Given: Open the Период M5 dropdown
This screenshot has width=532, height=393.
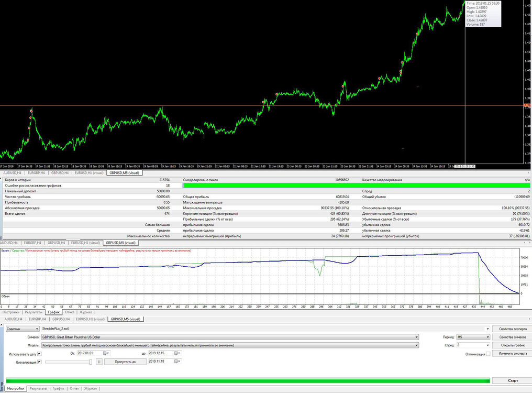Looking at the screenshot, I should pos(473,337).
